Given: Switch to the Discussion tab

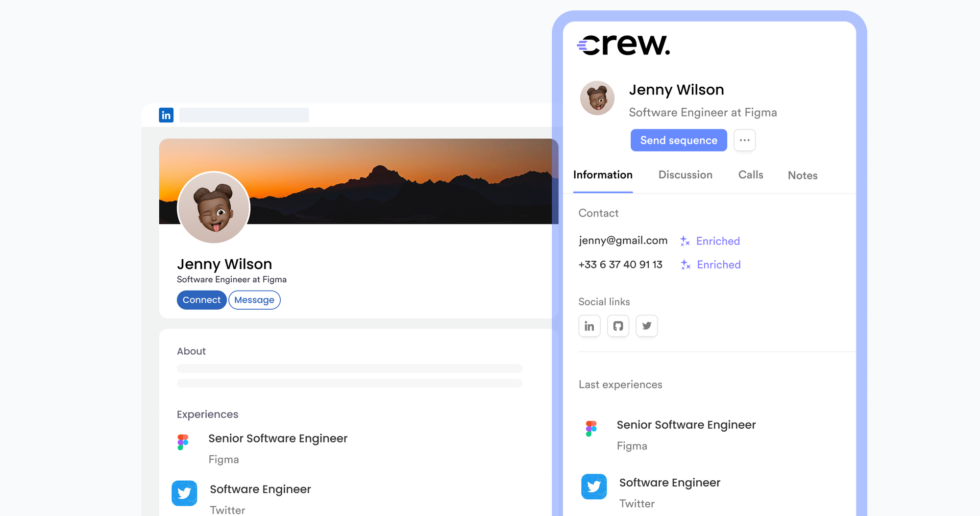Looking at the screenshot, I should (x=685, y=175).
